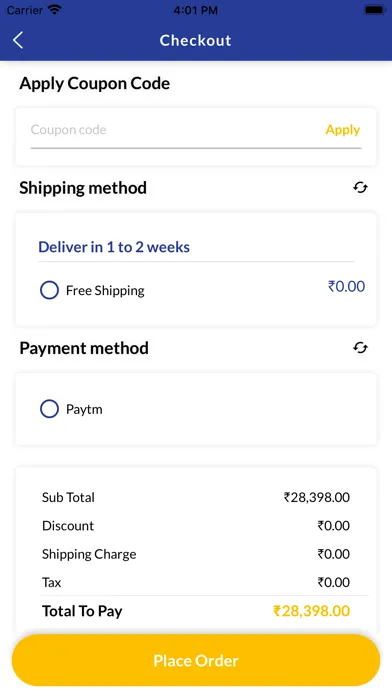Go back using the header arrow
Screen dimensions: 392x696
point(18,40)
